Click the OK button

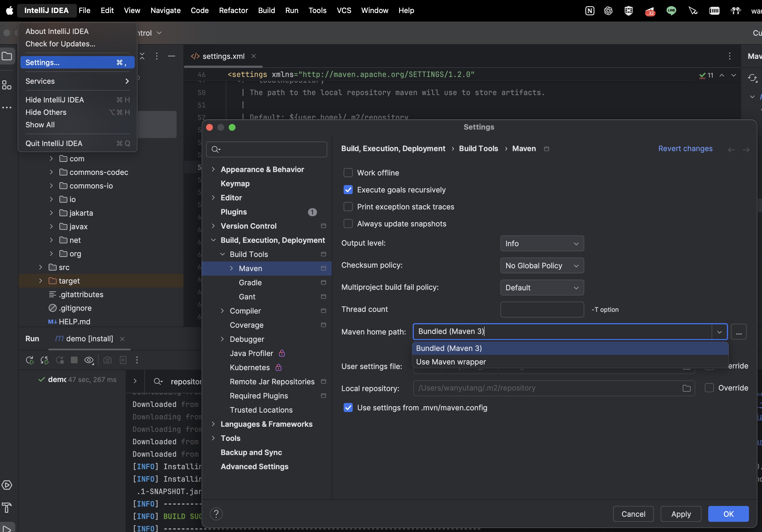(x=728, y=514)
